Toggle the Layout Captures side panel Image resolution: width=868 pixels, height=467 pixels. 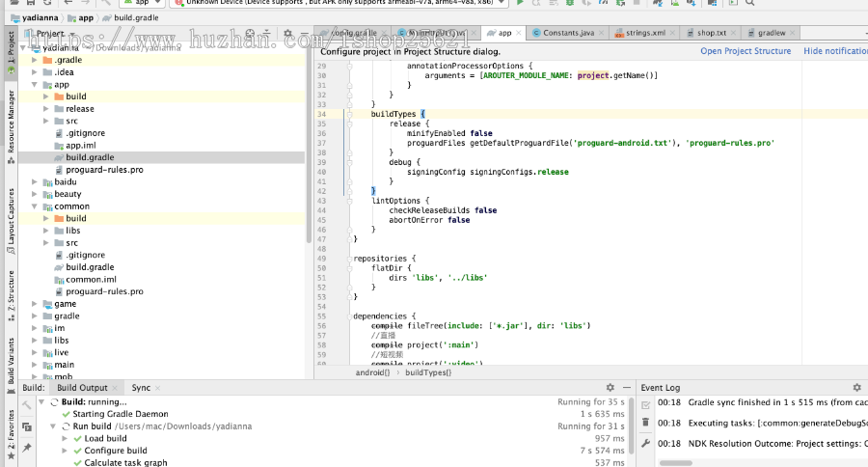pos(11,216)
